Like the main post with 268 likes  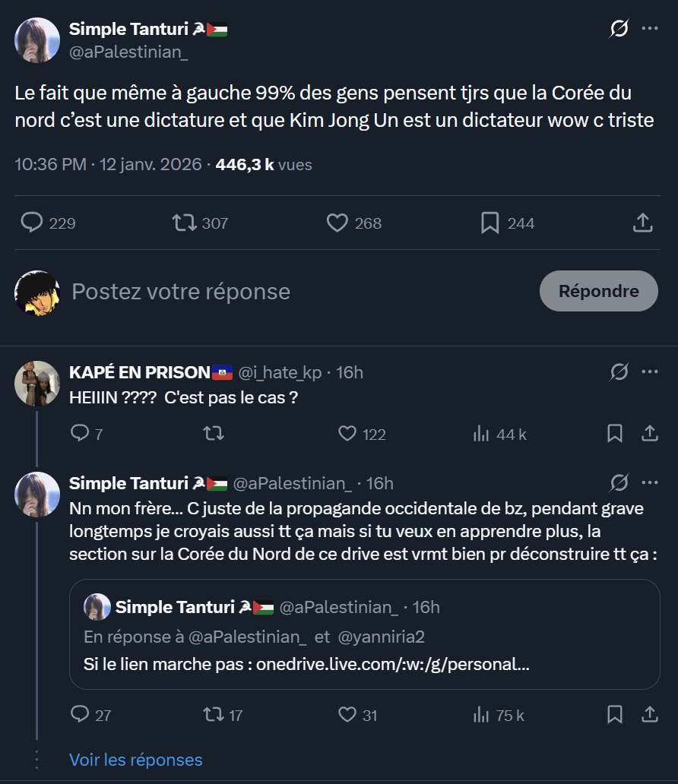tap(337, 223)
